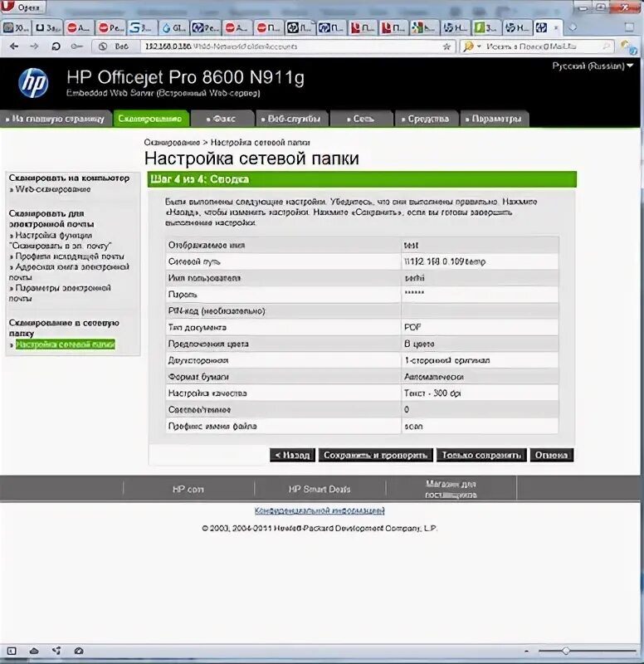Click the 'Сохранить и проверить' button
The image size is (644, 664).
(376, 455)
